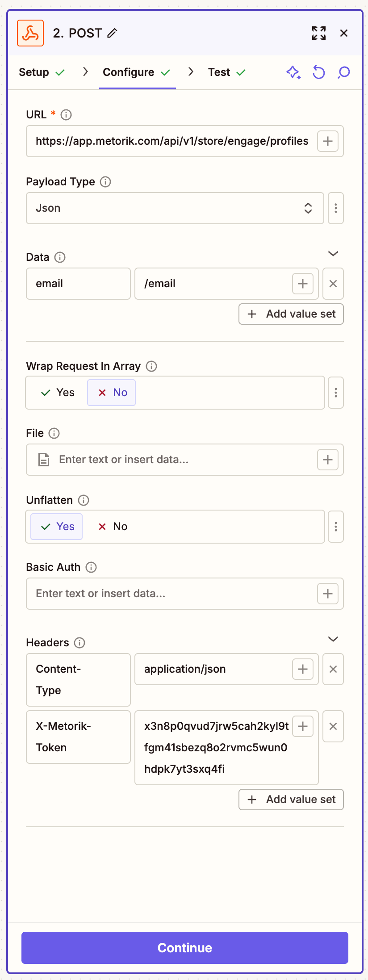Click the undo refresh arrow icon

(x=318, y=72)
